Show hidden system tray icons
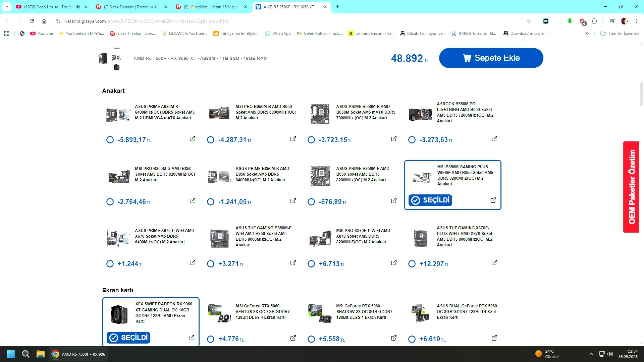Viewport: 644px width, 362px height. pos(591,354)
